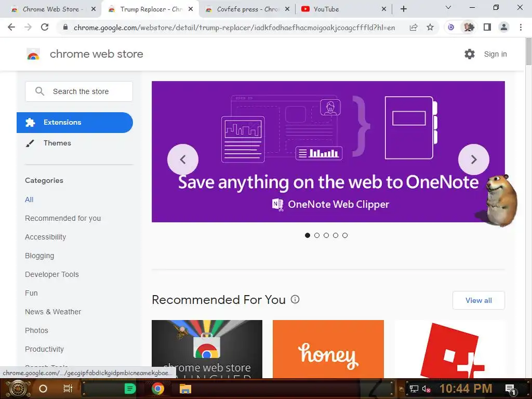Image resolution: width=532 pixels, height=399 pixels.
Task: Open the Chrome Web Store settings gear
Action: point(470,54)
